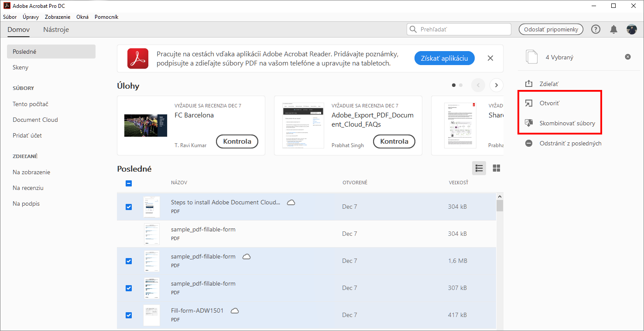Click the open icon beside Otvoriť
The image size is (644, 331).
529,103
